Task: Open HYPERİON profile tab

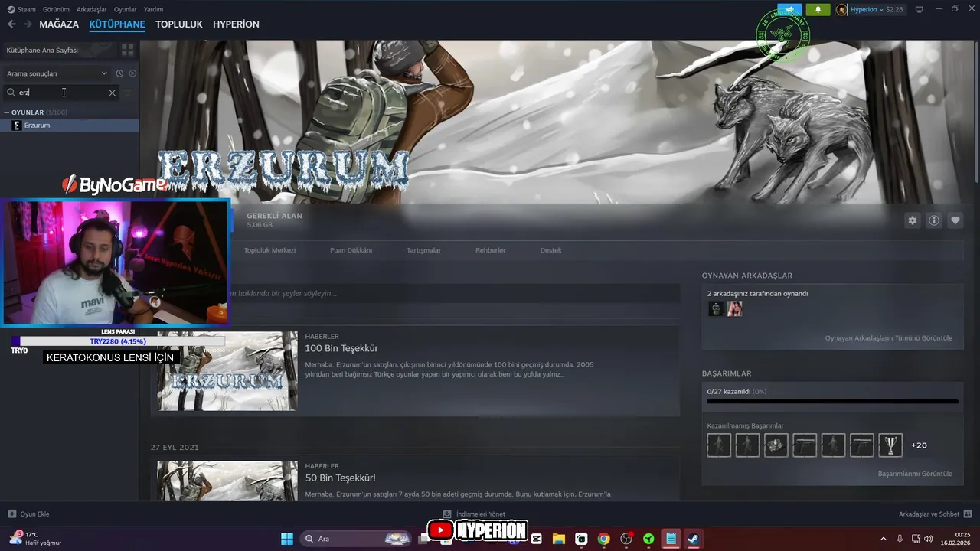Action: (236, 24)
